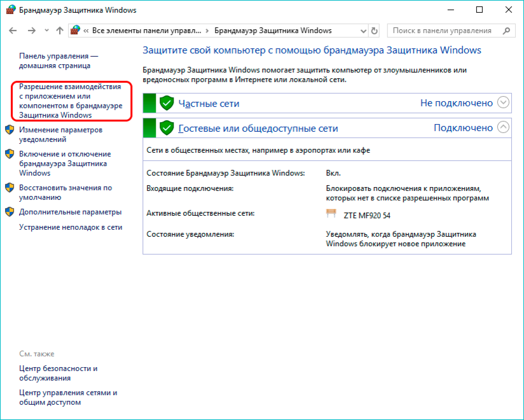The height and width of the screenshot is (420, 524).
Task: Click 'Частные сети' heading link
Action: click(x=209, y=103)
